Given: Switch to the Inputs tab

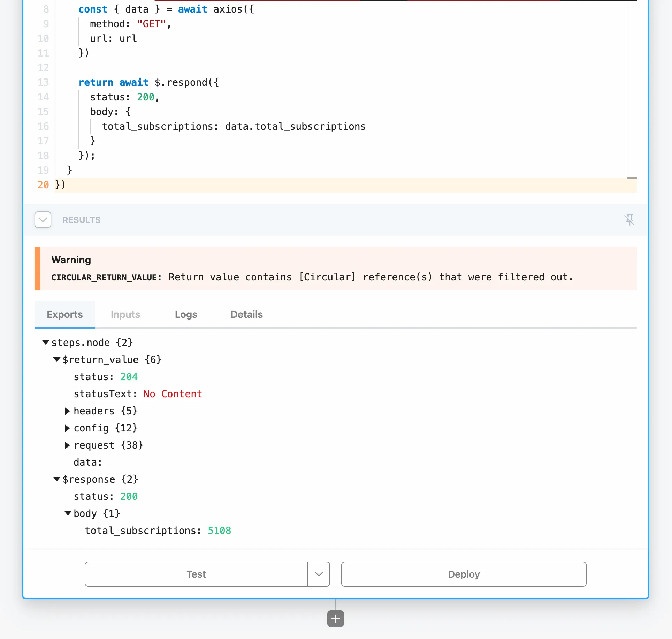Looking at the screenshot, I should pyautogui.click(x=125, y=314).
